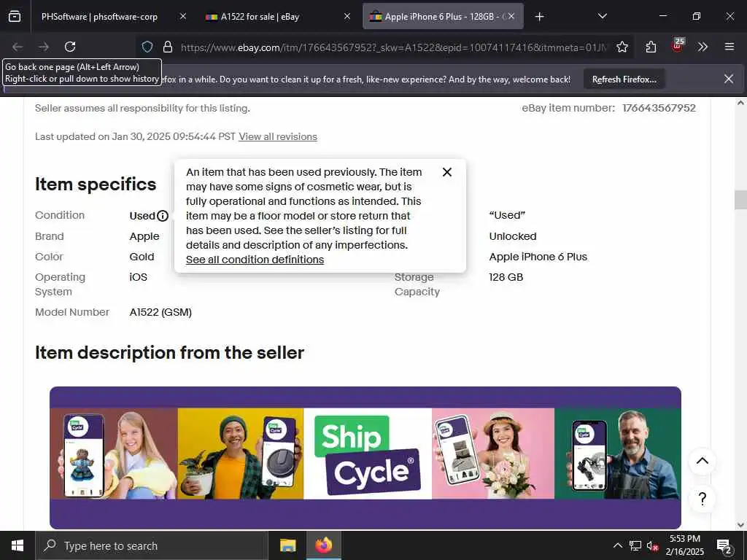Reload the current page
Image resolution: width=747 pixels, height=560 pixels.
coord(70,47)
